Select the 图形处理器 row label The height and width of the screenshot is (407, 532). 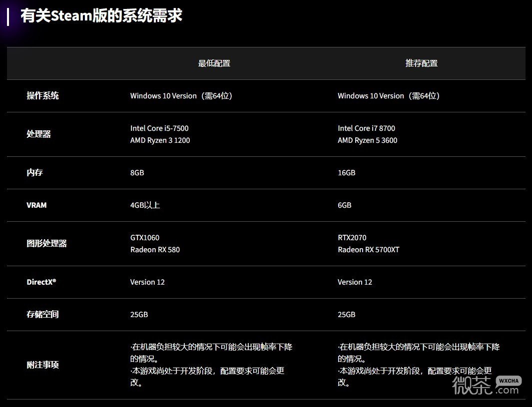click(47, 244)
